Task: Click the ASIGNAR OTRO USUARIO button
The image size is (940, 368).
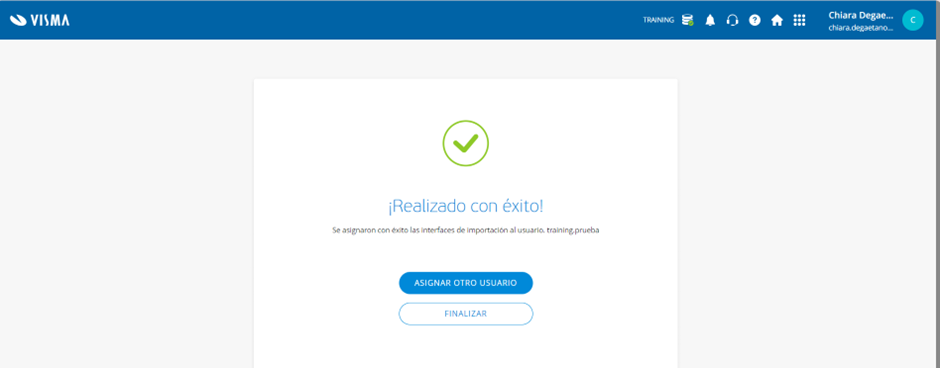Action: [x=466, y=283]
